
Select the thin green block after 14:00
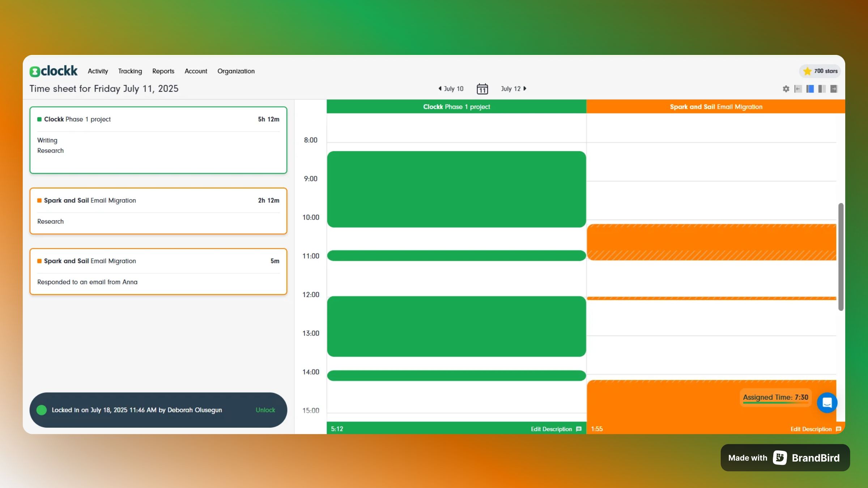tap(456, 376)
